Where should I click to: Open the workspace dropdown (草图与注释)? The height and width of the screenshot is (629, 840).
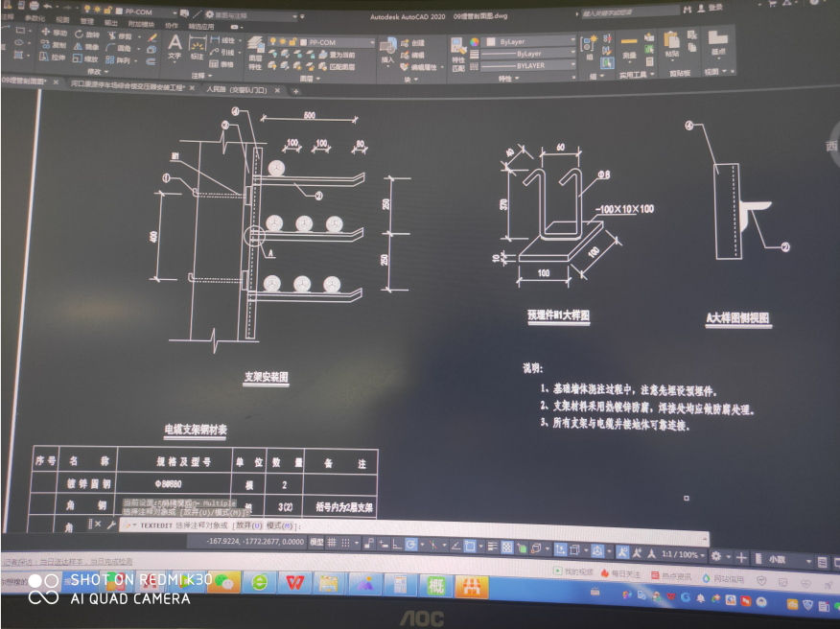[x=252, y=15]
